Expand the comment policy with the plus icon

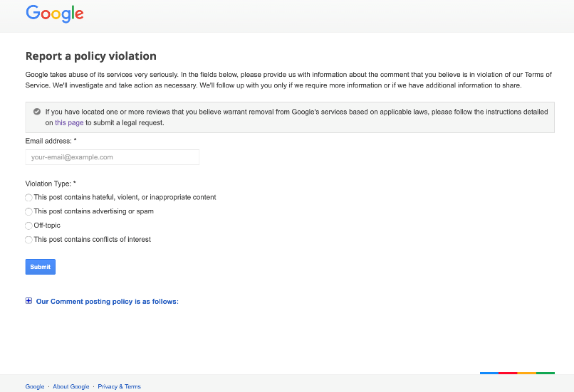[x=28, y=301]
